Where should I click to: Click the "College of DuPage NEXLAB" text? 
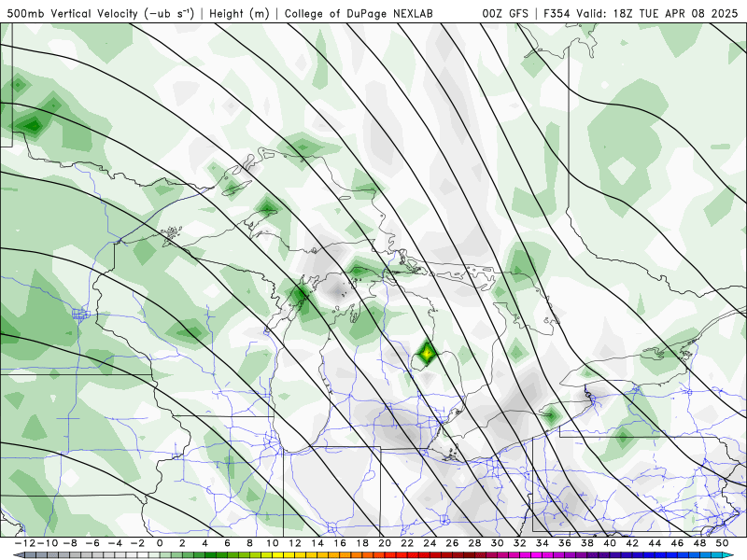click(x=359, y=14)
